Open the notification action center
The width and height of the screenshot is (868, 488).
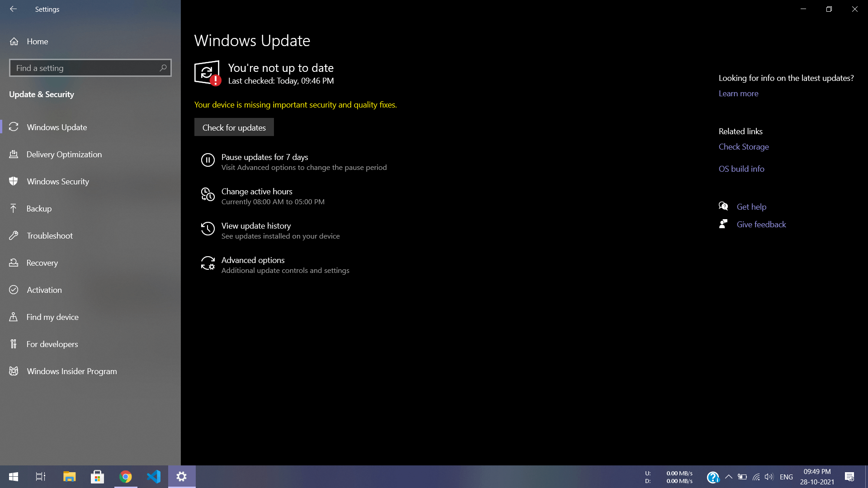pos(849,477)
